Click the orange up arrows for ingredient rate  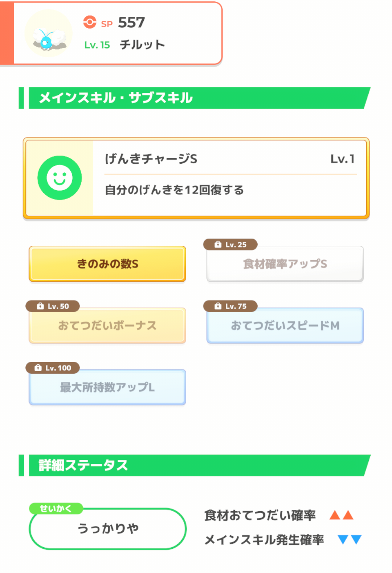[341, 515]
